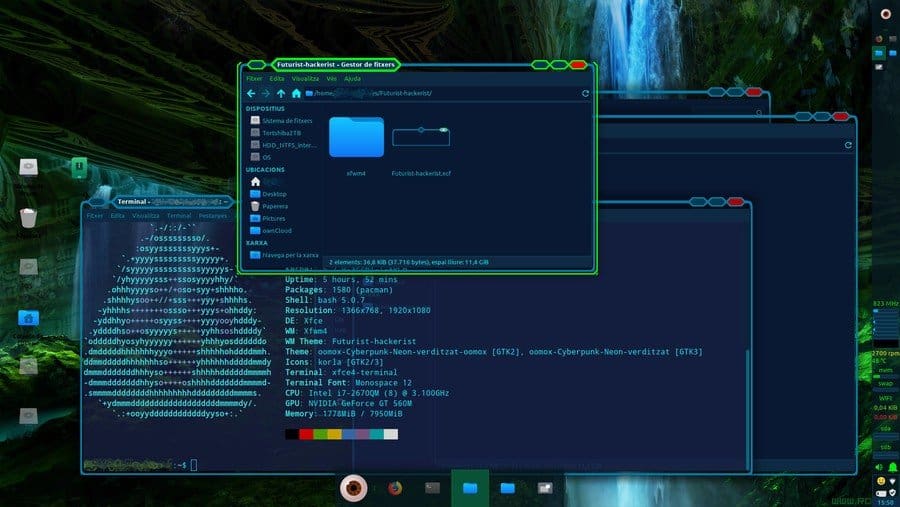The image size is (900, 507).
Task: Select the xfwm4 folder
Action: (x=356, y=139)
